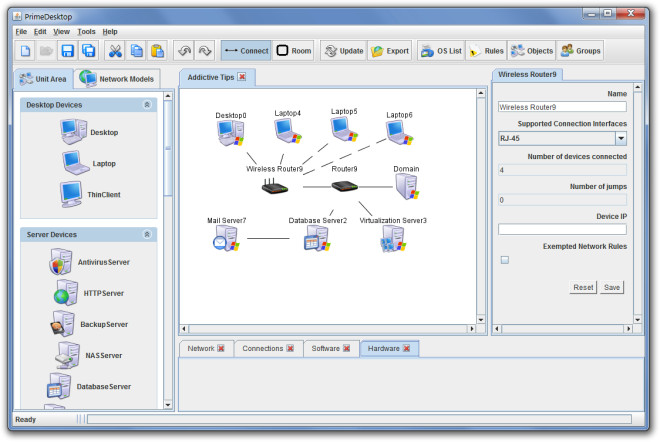Click the Save toolbar icon
The height and width of the screenshot is (442, 660).
68,51
